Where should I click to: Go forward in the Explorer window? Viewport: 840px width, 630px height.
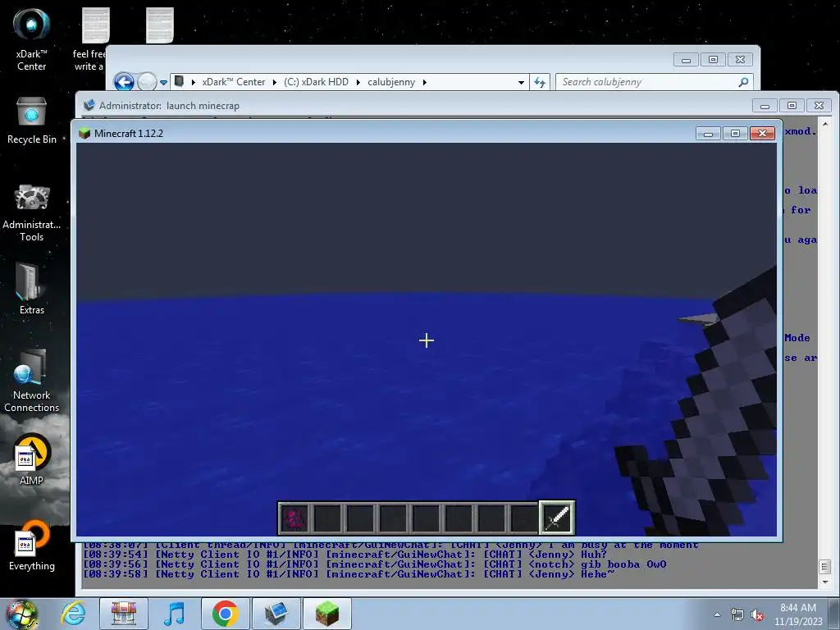[x=147, y=82]
